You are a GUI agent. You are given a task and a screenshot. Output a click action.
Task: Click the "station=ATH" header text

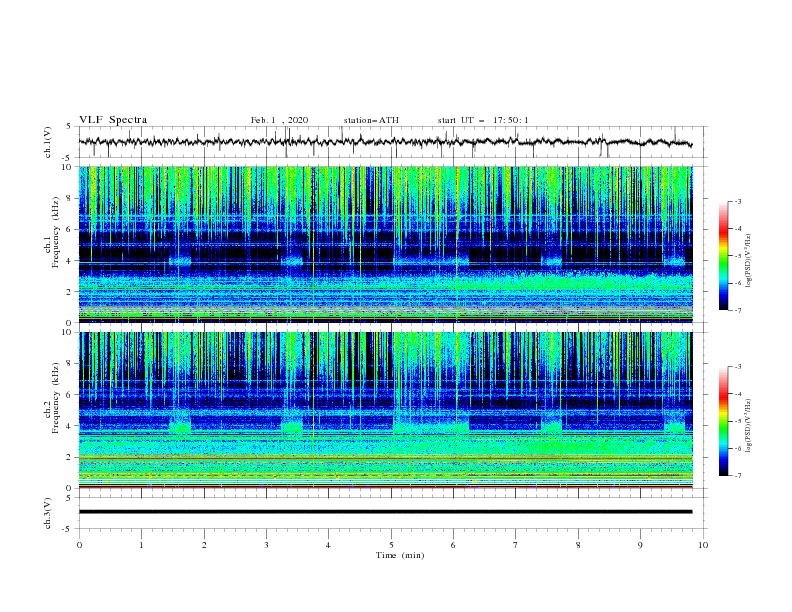tap(371, 120)
